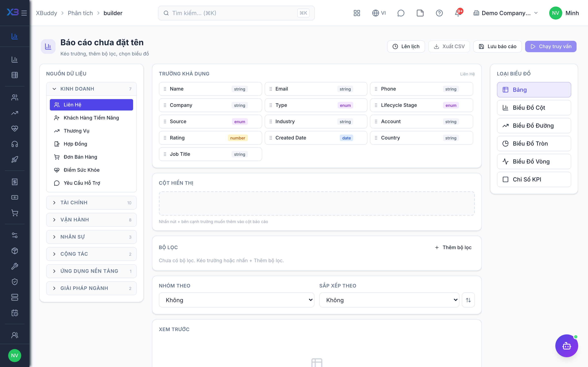
Task: Open the apps grid icon in header
Action: (357, 13)
